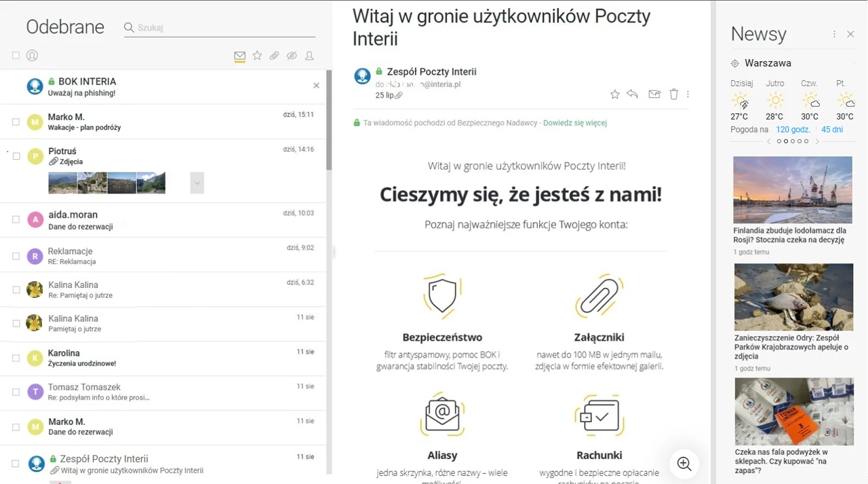Image resolution: width=868 pixels, height=484 pixels.
Task: Open contacts filter in message list
Action: pyautogui.click(x=309, y=56)
